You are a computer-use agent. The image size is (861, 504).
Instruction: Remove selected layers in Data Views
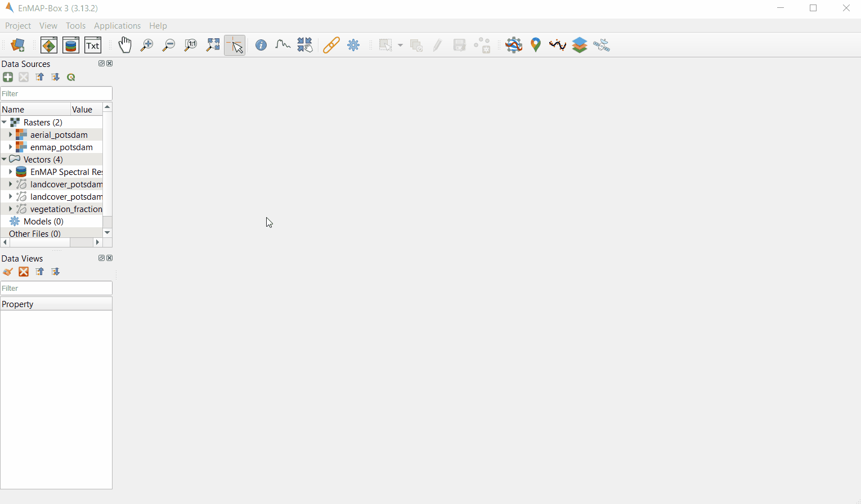coord(24,272)
